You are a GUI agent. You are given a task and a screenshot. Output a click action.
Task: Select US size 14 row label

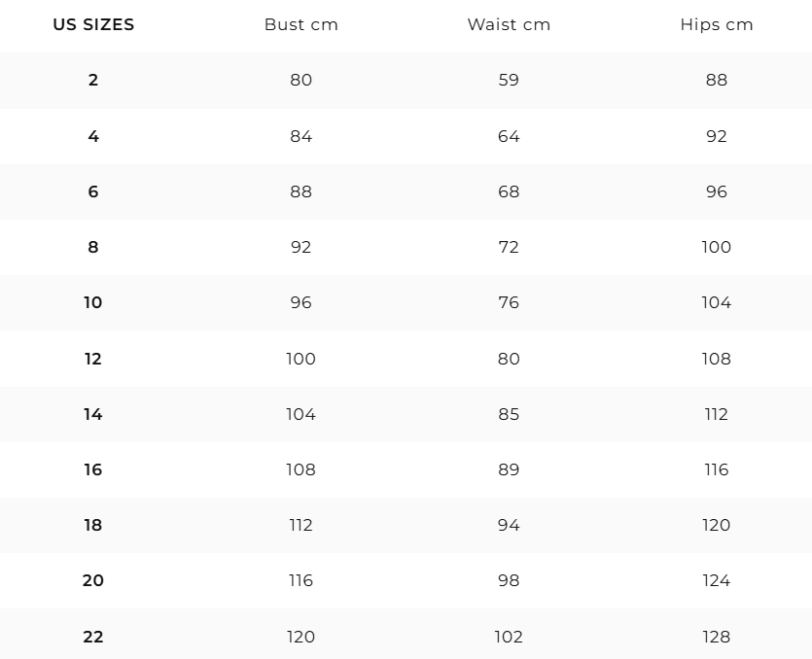[x=93, y=414]
